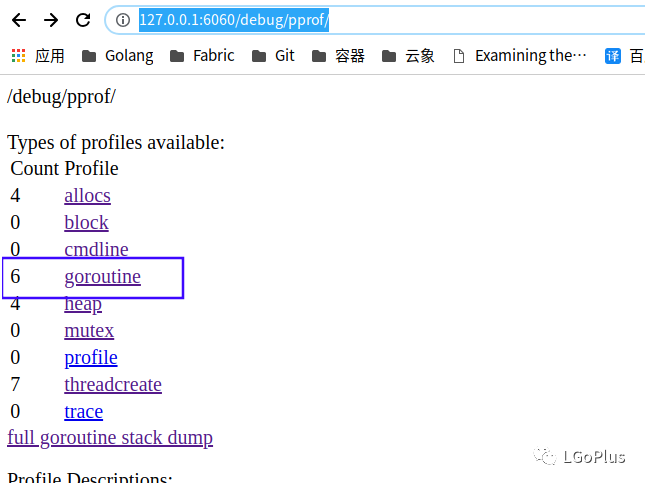Open the apps grid bookmark icon
Viewport: 645px width, 483px height.
tap(19, 56)
